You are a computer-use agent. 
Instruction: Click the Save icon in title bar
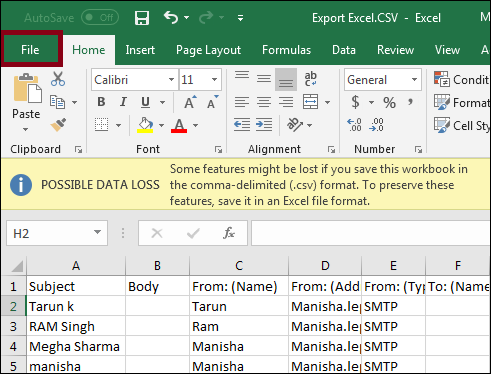click(x=142, y=18)
